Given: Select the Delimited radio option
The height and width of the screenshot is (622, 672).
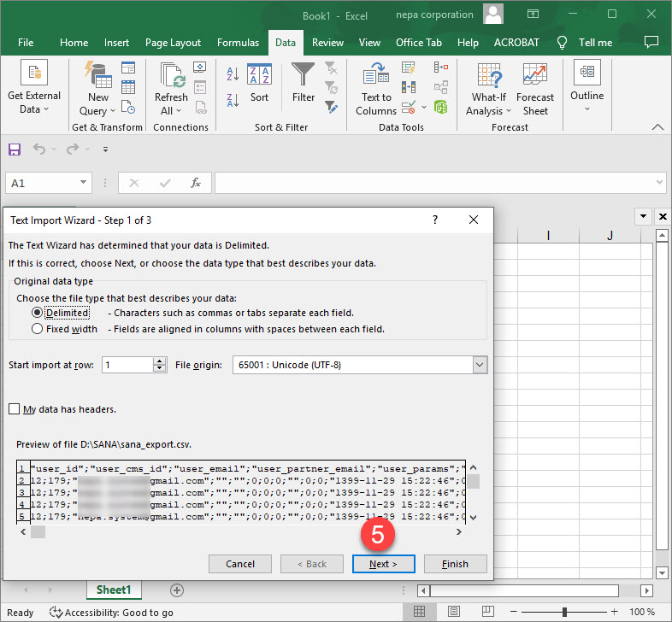Looking at the screenshot, I should (37, 313).
